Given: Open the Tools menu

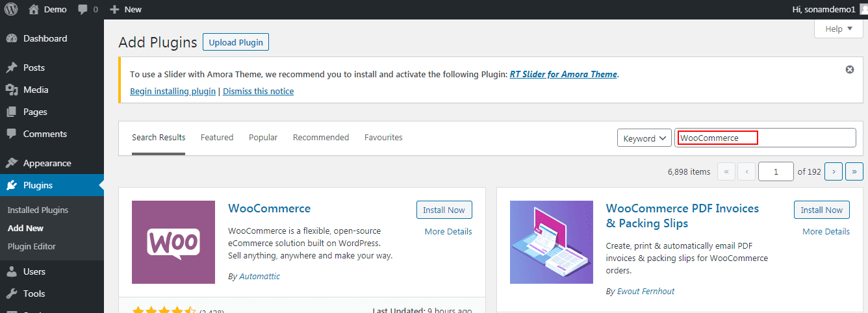Looking at the screenshot, I should click(x=34, y=294).
